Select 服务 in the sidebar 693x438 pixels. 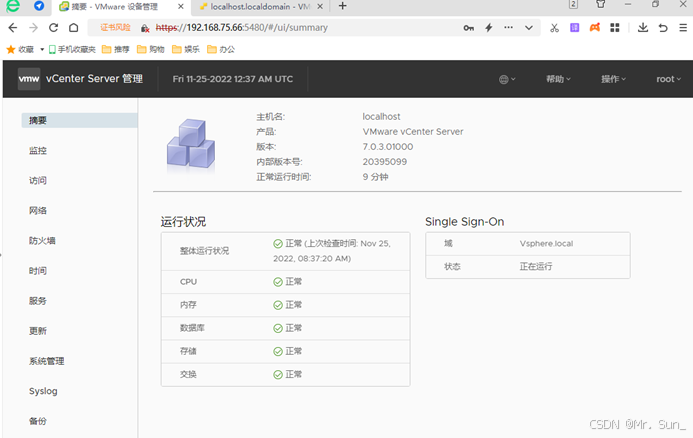click(x=38, y=301)
